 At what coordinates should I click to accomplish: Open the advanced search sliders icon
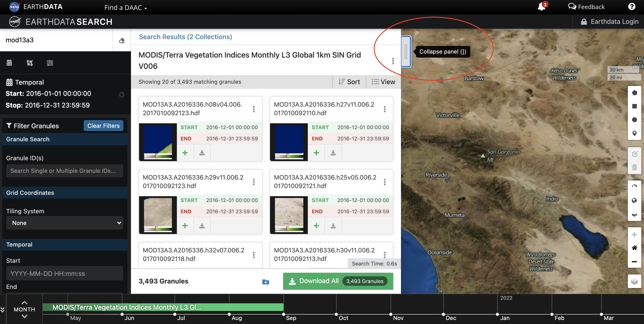(50, 63)
